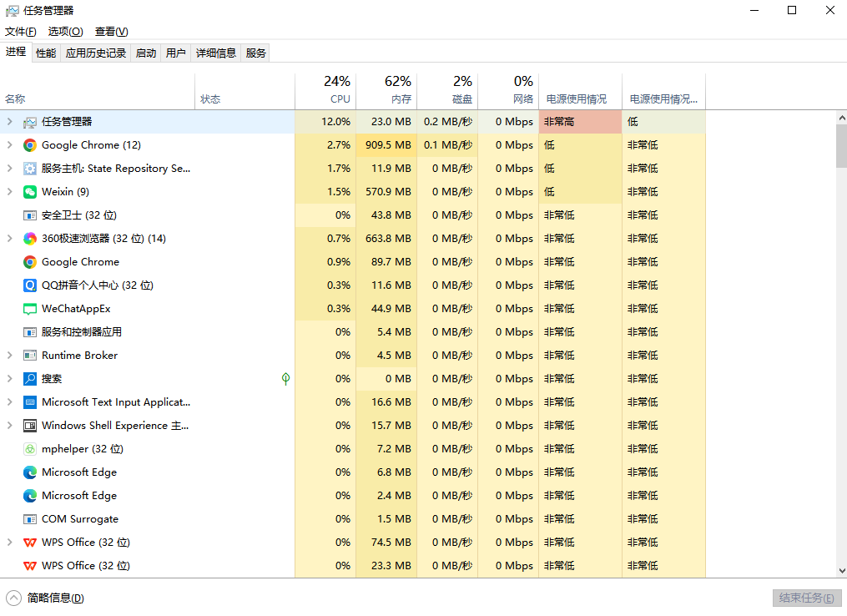847x616 pixels.
Task: Click the WPS Office 23.3 MB icon
Action: (30, 566)
